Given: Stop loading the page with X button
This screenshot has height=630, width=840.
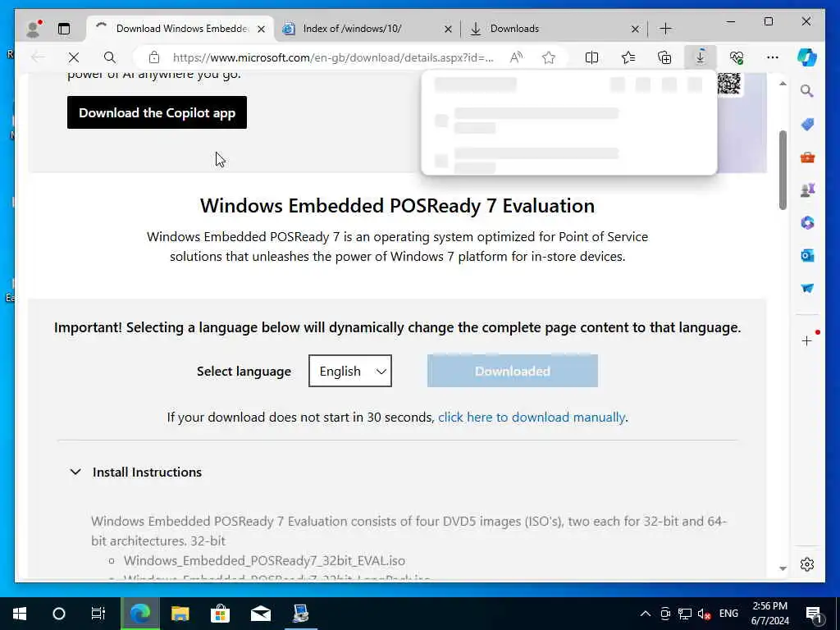Looking at the screenshot, I should [x=74, y=57].
